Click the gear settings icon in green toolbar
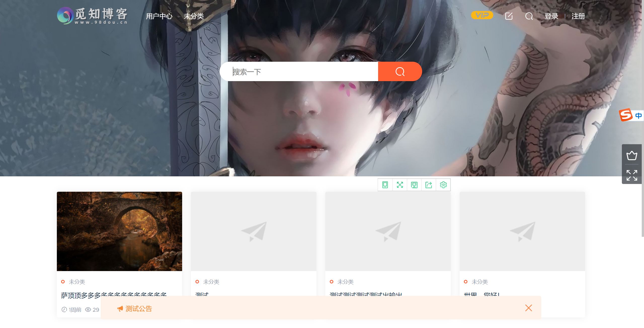 click(443, 185)
